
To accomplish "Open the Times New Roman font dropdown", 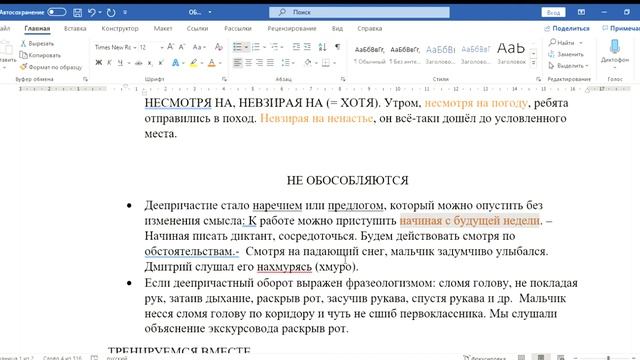I will 135,47.
